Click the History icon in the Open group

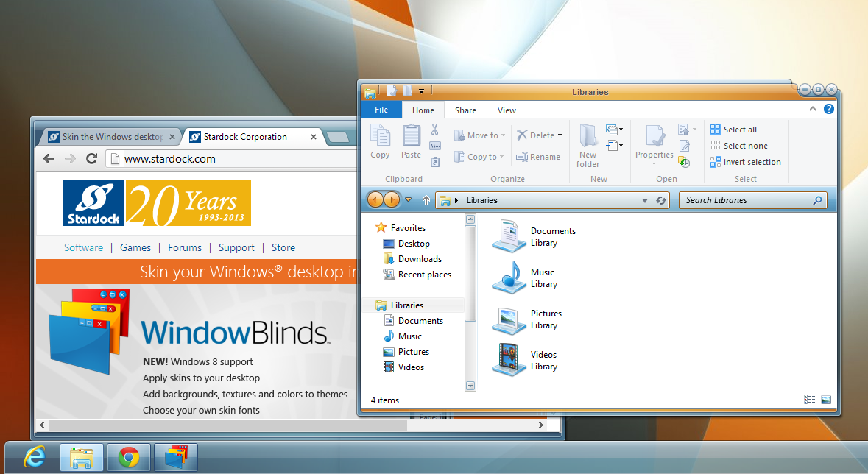pyautogui.click(x=684, y=162)
